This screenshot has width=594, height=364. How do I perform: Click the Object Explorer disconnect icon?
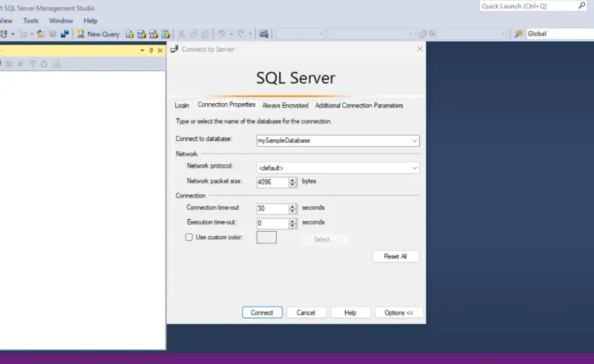[9, 63]
